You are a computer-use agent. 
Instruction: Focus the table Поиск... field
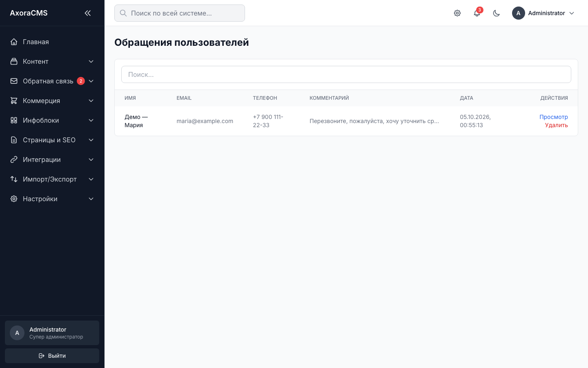pyautogui.click(x=346, y=74)
